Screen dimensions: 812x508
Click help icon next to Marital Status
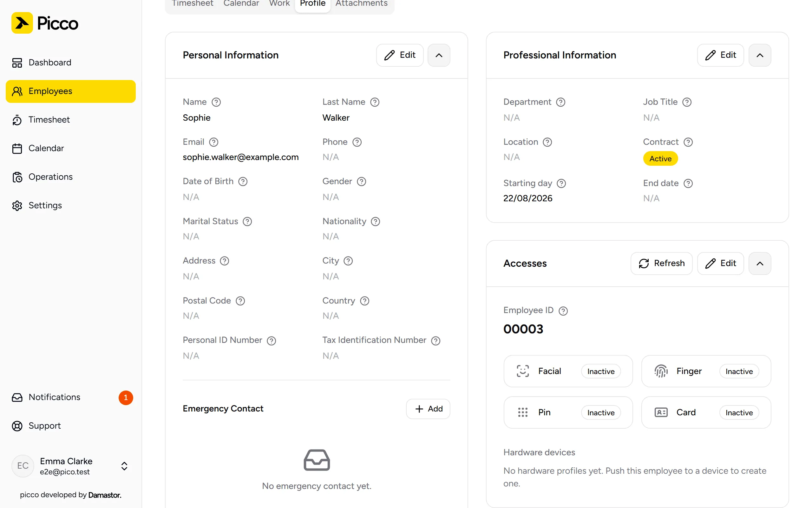point(247,221)
